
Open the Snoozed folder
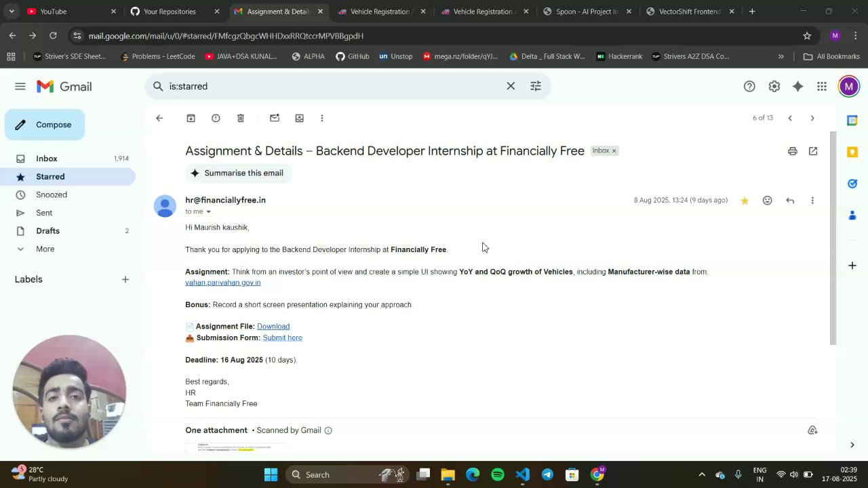(68, 195)
